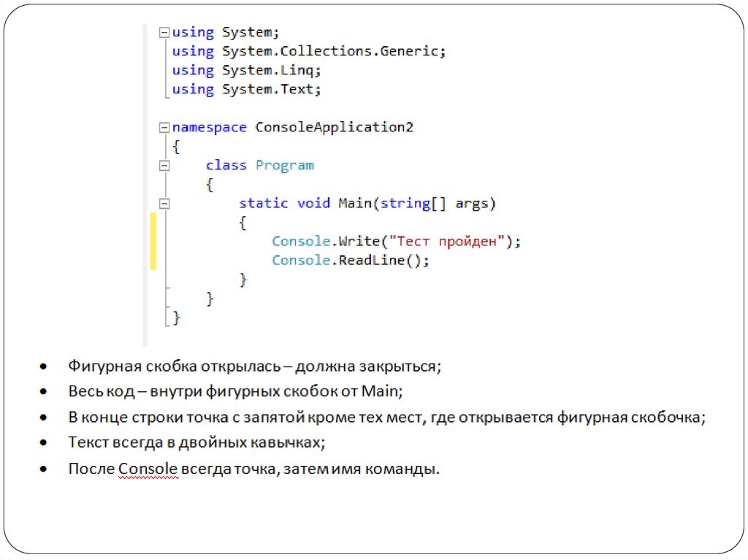Click bullet text "Текст всегда в двойных кавычках"
This screenshot has width=748, height=560.
196,442
